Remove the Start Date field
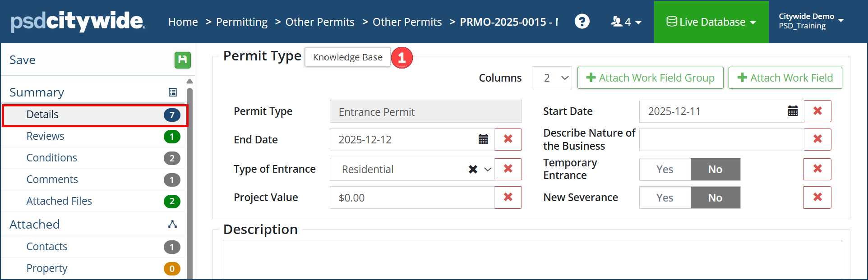The image size is (868, 280). [817, 111]
